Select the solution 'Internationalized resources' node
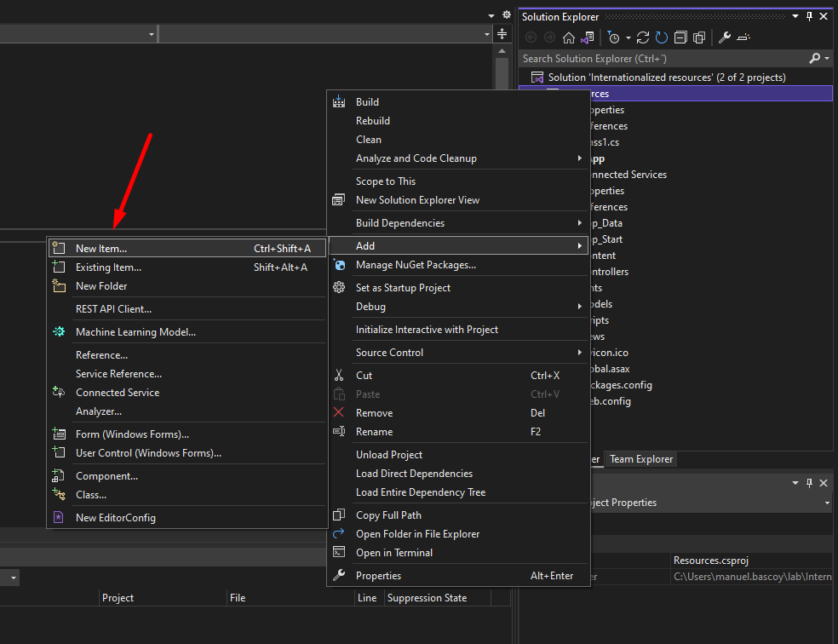The height and width of the screenshot is (644, 838). pyautogui.click(x=666, y=78)
